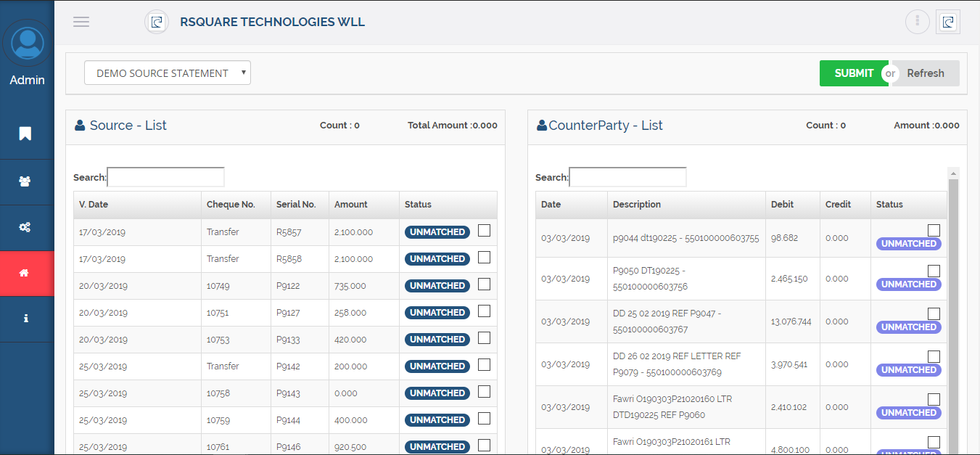
Task: Select checkbox for debit 98.682 entry
Action: tap(934, 231)
